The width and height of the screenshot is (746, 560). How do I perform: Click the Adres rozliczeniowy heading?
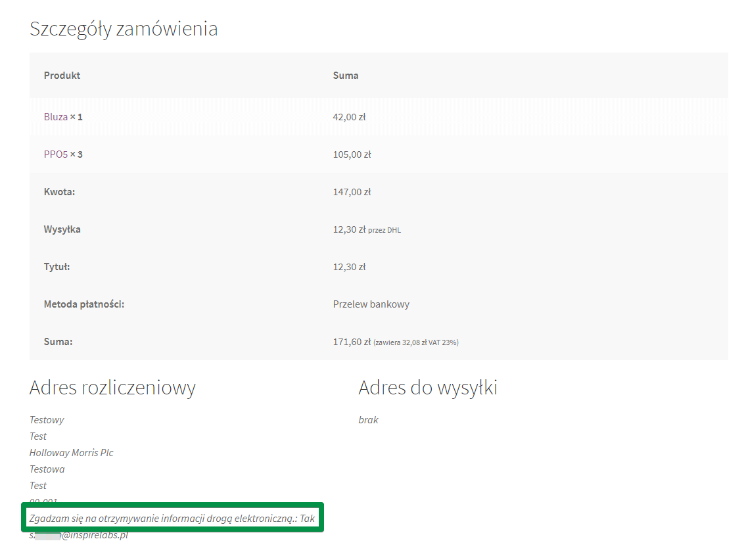112,388
